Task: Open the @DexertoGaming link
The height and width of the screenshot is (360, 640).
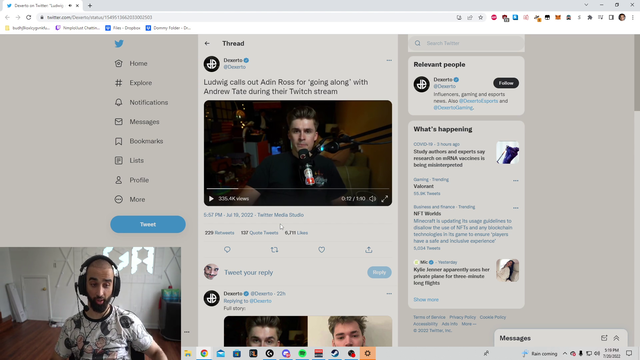Action: 453,108
